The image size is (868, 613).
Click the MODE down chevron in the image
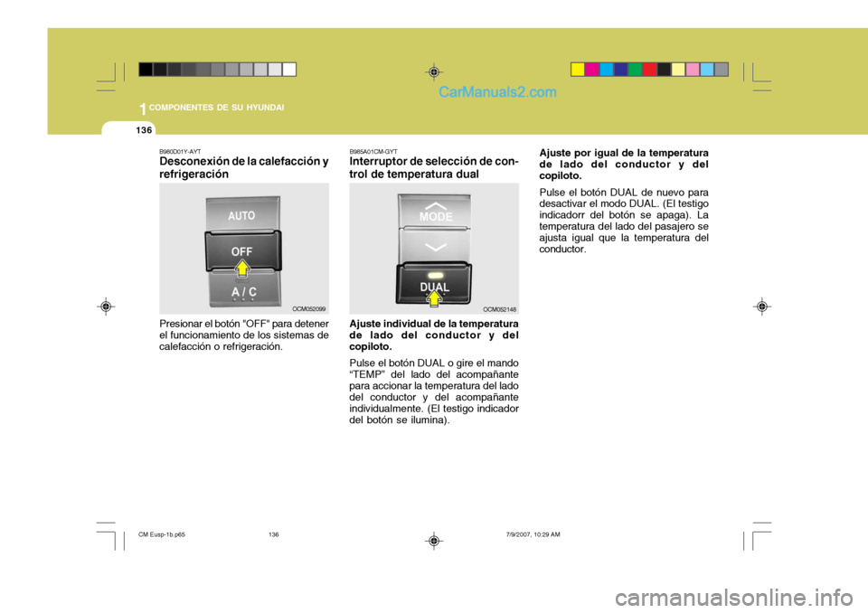436,247
